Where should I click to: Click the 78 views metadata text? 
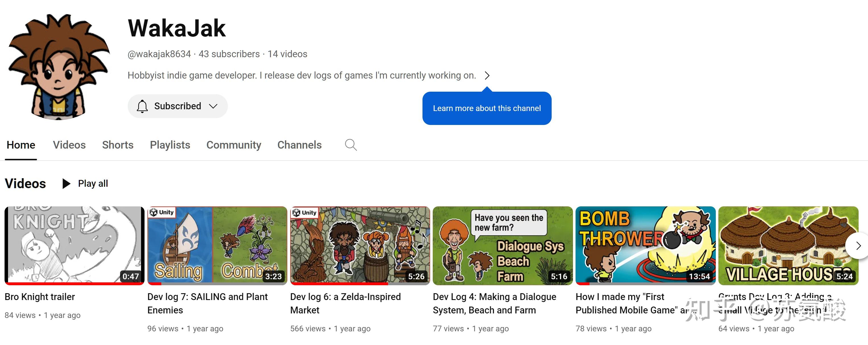(x=591, y=328)
